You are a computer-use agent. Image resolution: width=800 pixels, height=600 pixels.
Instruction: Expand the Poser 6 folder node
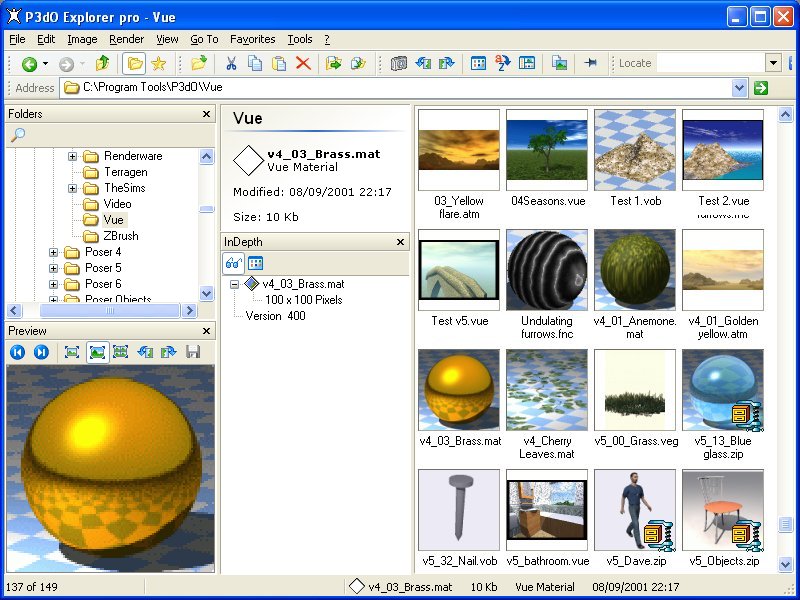coord(53,284)
